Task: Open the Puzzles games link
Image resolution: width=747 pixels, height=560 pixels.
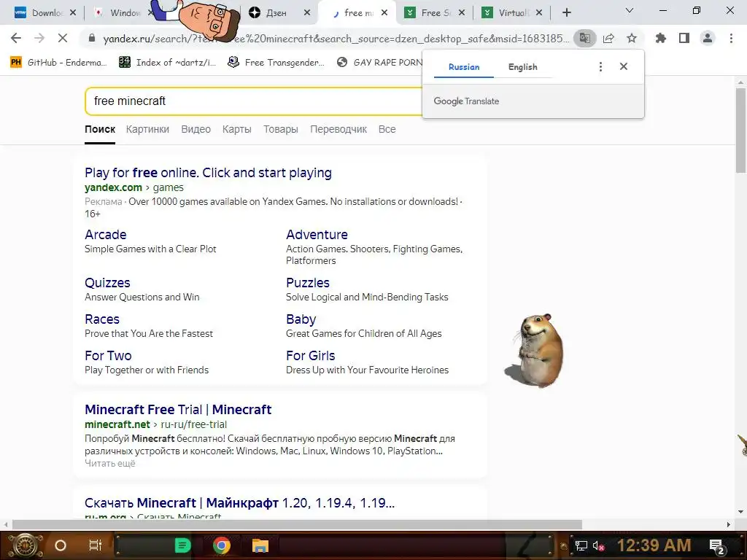Action: [308, 283]
